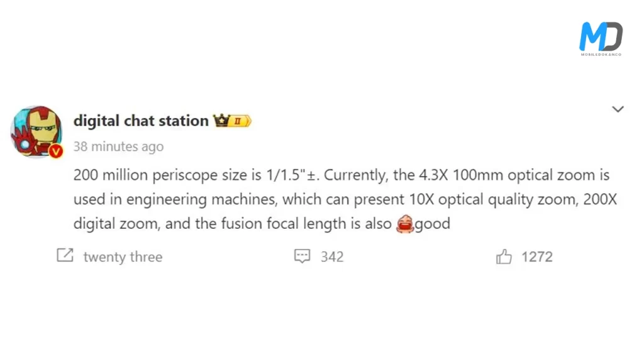This screenshot has width=644, height=362.
Task: Click the share/forward arrow icon
Action: 65,256
